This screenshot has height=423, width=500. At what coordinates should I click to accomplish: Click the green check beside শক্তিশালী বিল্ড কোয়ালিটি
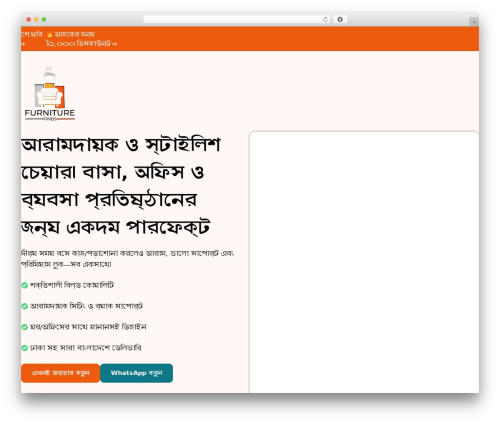[x=24, y=285]
